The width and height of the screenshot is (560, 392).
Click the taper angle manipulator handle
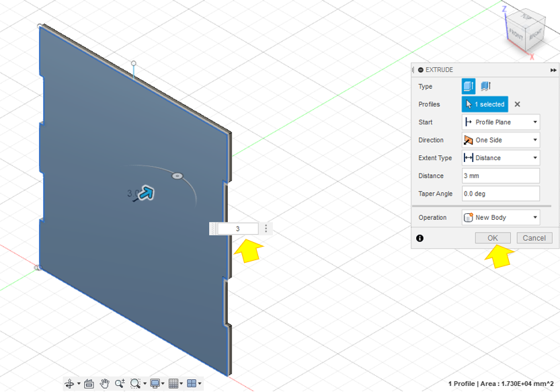tap(177, 176)
